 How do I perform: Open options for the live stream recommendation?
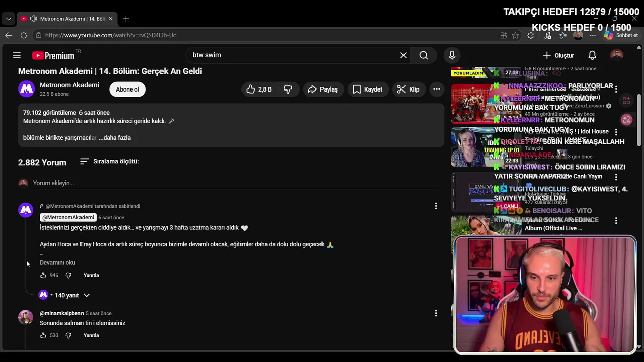[616, 177]
